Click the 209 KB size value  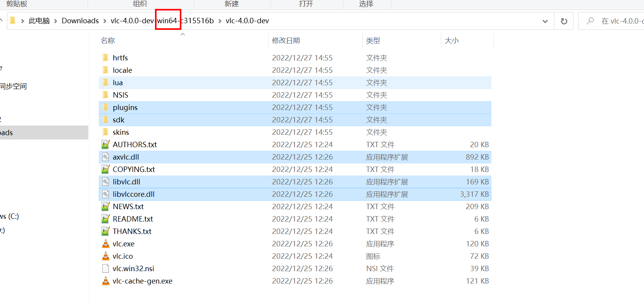point(477,206)
